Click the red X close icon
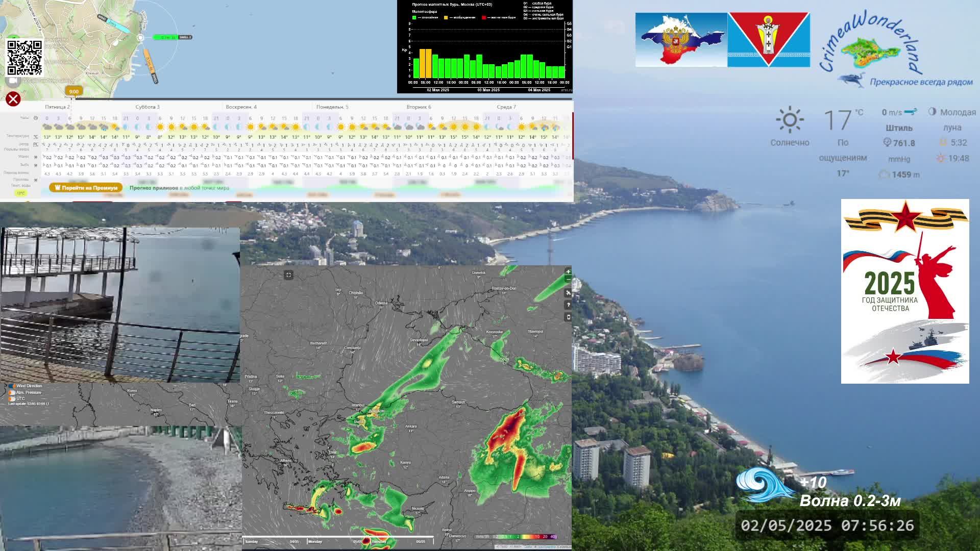 (13, 99)
